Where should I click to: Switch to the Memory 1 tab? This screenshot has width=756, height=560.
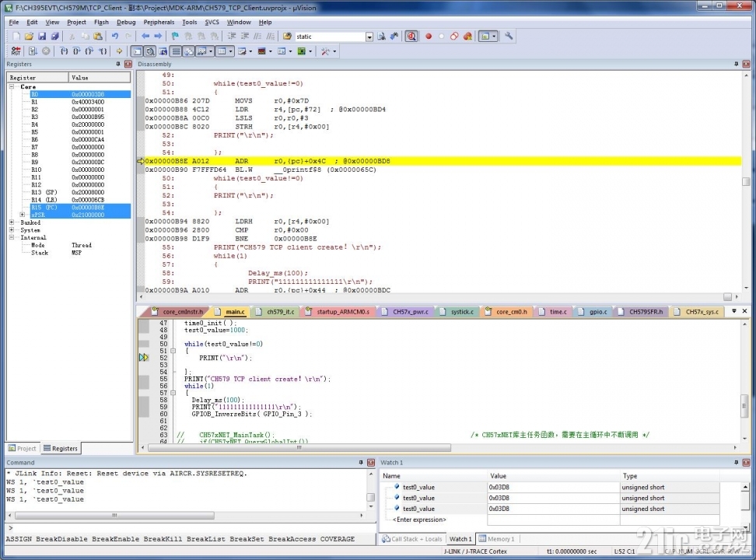pos(496,539)
